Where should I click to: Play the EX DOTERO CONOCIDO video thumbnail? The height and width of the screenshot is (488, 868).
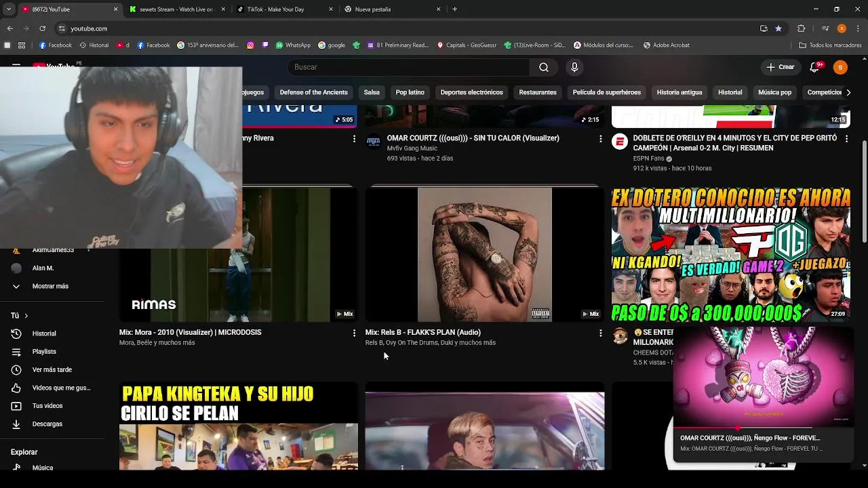pos(731,254)
